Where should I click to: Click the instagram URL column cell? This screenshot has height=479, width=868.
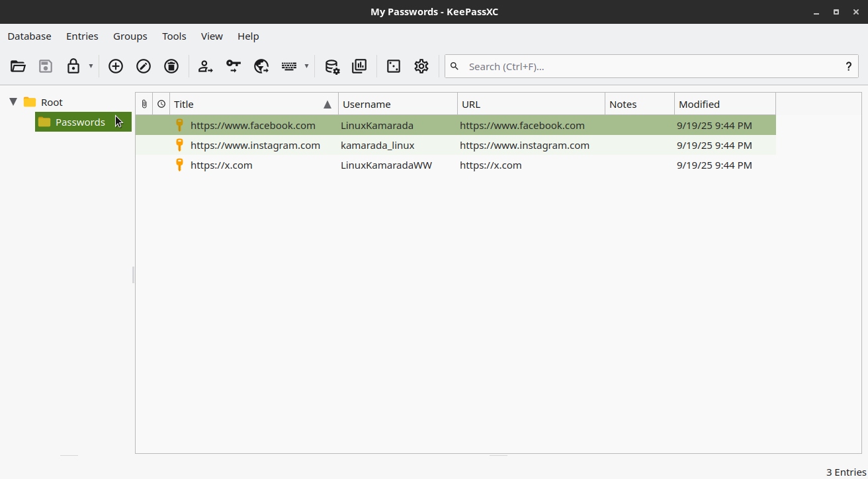531,145
